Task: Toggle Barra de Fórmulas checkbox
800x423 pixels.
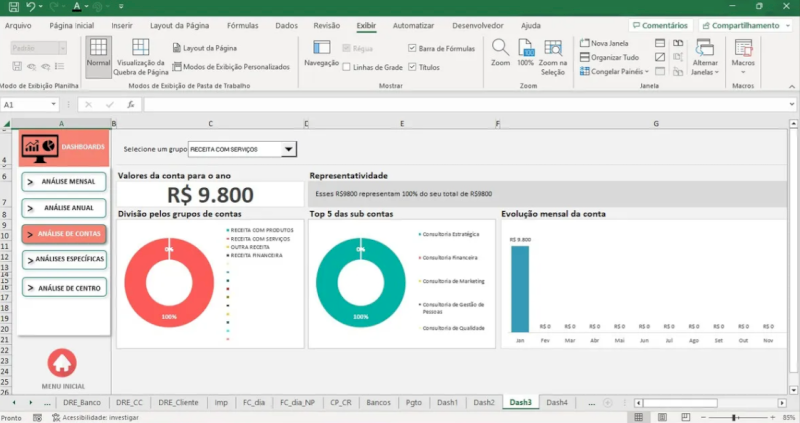Action: coord(413,47)
